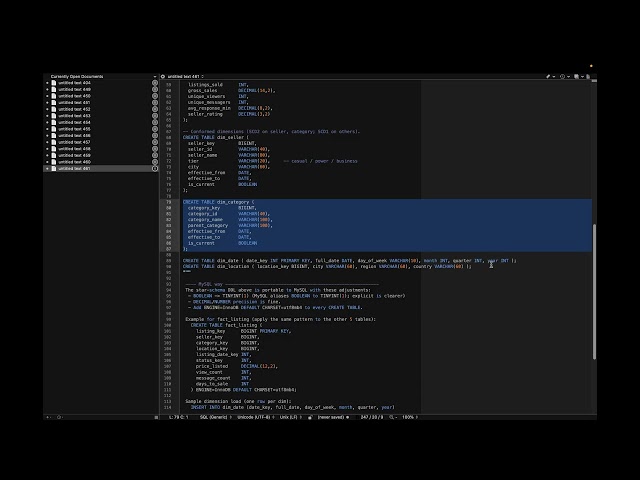Click file icon of untitled text 452
Screen dimensions: 640x480
(53, 109)
